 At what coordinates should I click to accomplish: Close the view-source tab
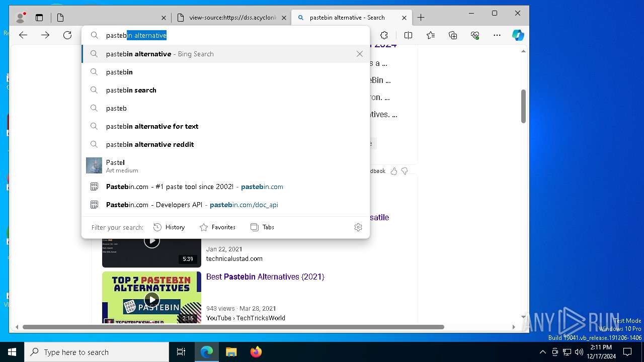[284, 18]
